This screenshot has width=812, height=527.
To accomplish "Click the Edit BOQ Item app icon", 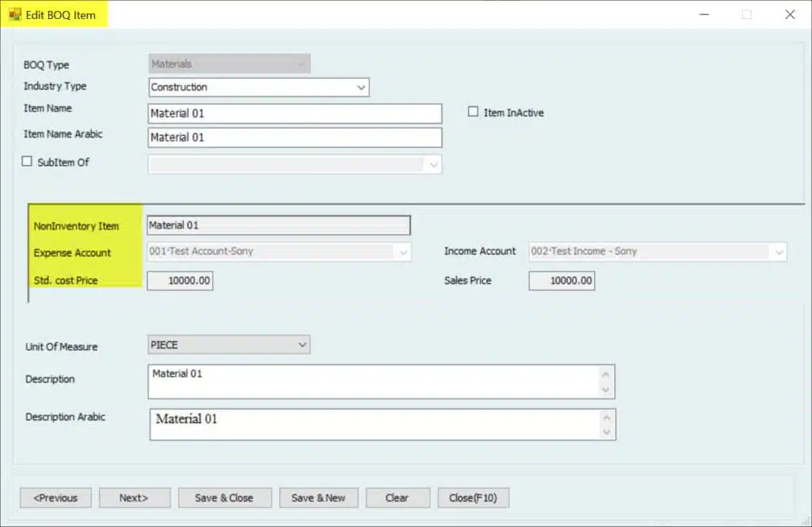I will [15, 14].
